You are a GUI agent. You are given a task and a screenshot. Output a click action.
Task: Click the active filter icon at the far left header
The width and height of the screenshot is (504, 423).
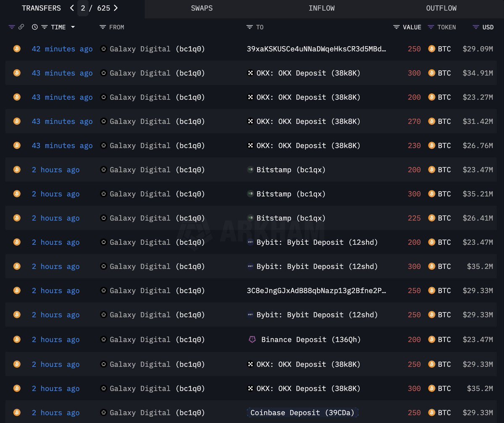[12, 27]
